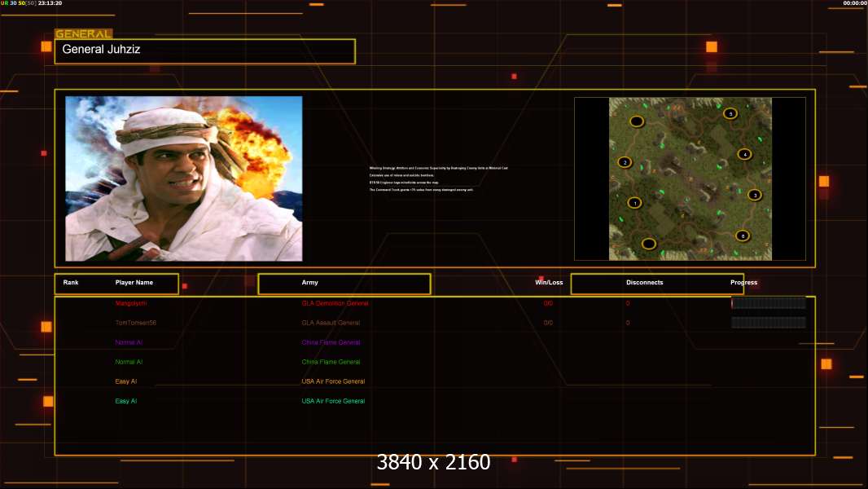Select the orange USA Air Force General entry

coord(333,381)
